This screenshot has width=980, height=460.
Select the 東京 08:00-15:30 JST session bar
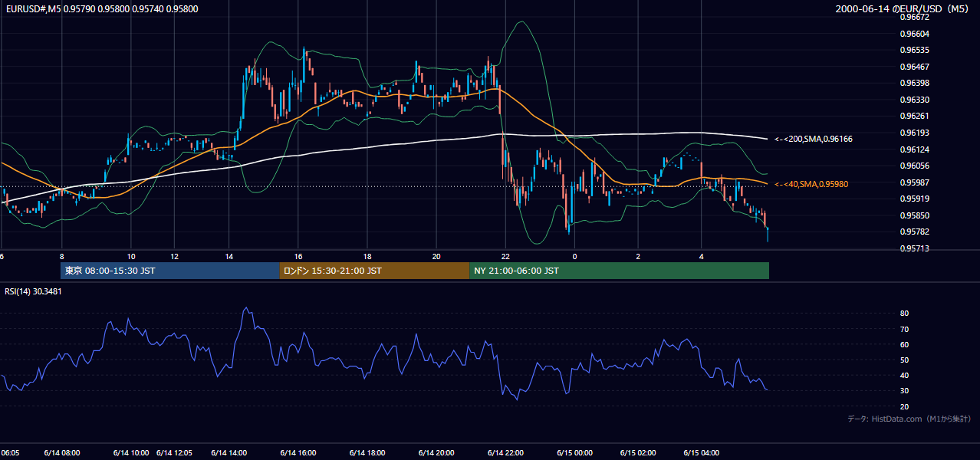pos(170,271)
